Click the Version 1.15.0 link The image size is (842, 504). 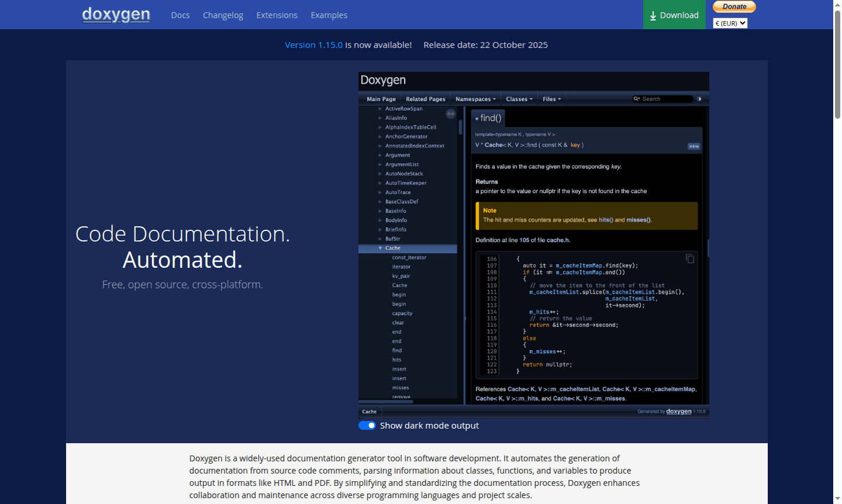tap(313, 44)
